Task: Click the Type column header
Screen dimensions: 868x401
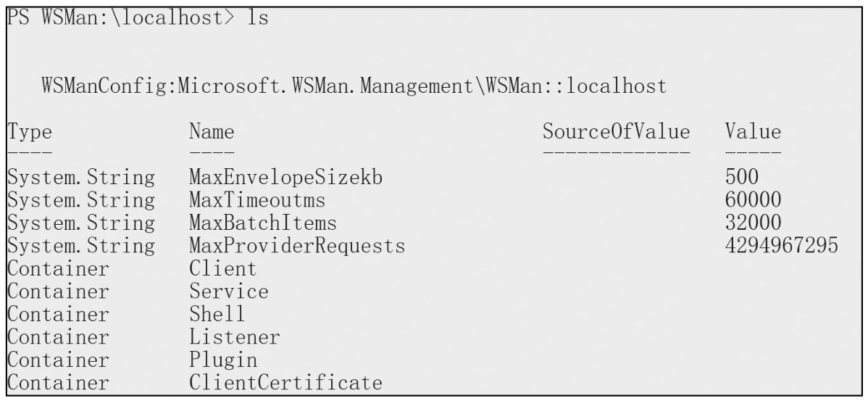Action: (x=30, y=132)
